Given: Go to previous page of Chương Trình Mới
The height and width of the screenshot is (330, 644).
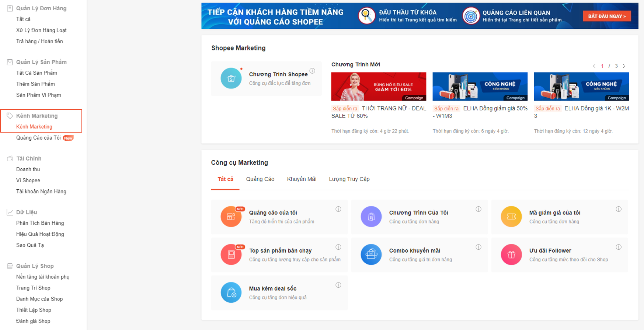Looking at the screenshot, I should point(594,66).
